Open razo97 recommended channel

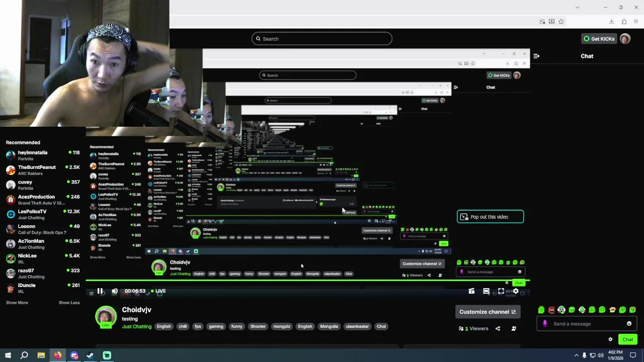click(43, 274)
